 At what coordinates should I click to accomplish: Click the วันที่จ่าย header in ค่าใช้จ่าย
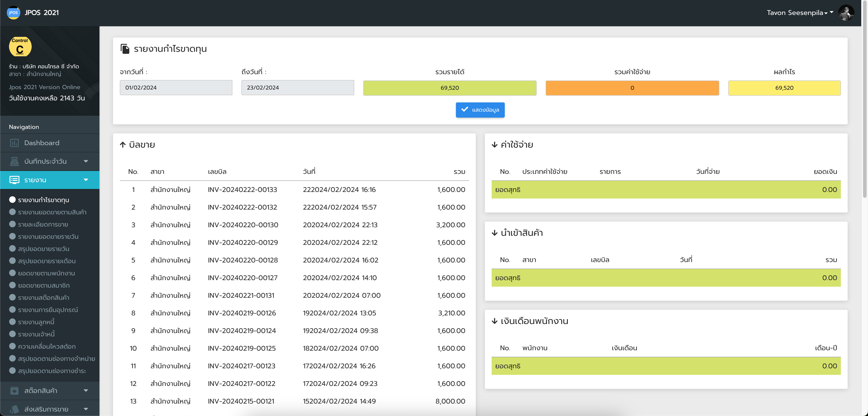pos(708,172)
